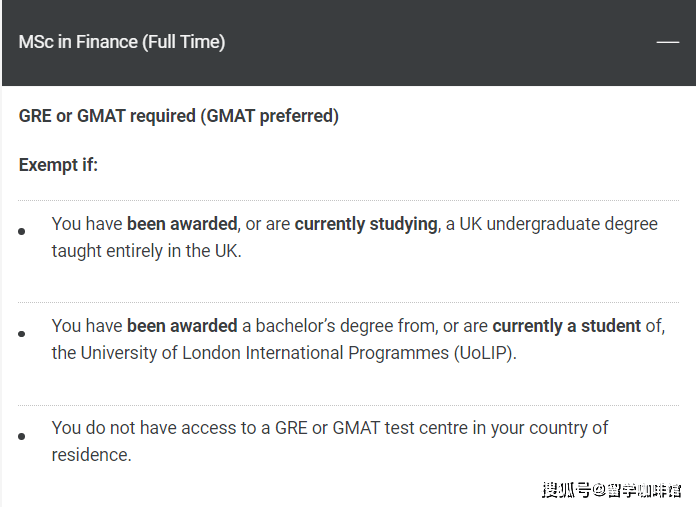Click the Sohu watermark in bottom corner
This screenshot has width=696, height=507.
[x=611, y=489]
